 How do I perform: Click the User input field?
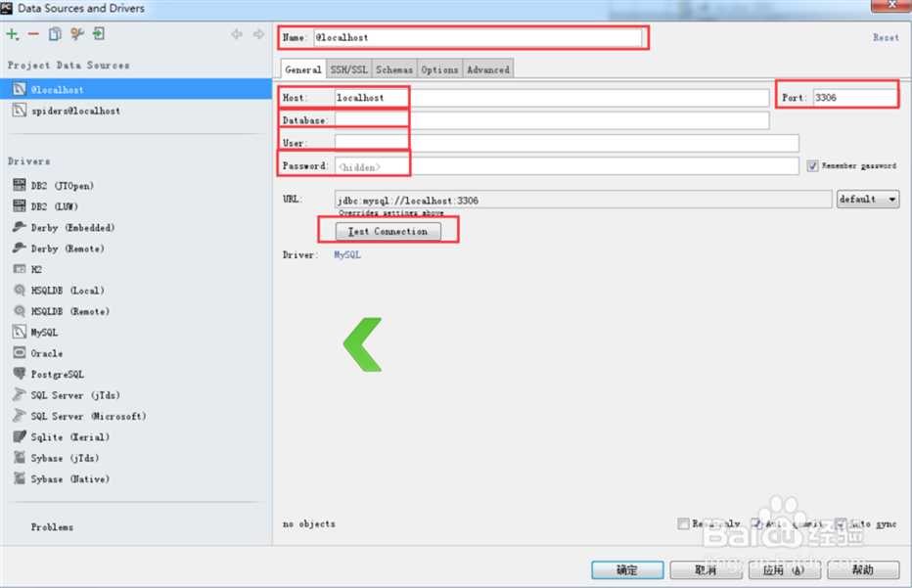(x=567, y=143)
